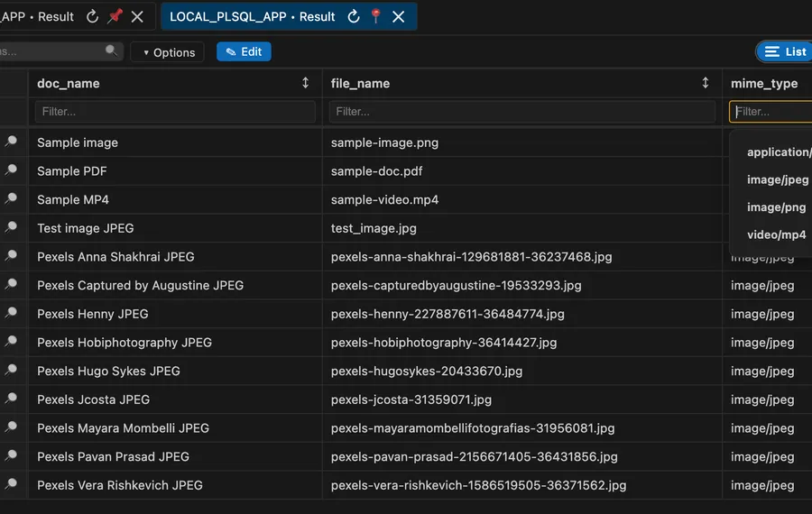Click the sample-doc.pdf cell
This screenshot has width=812, height=514.
pos(522,170)
